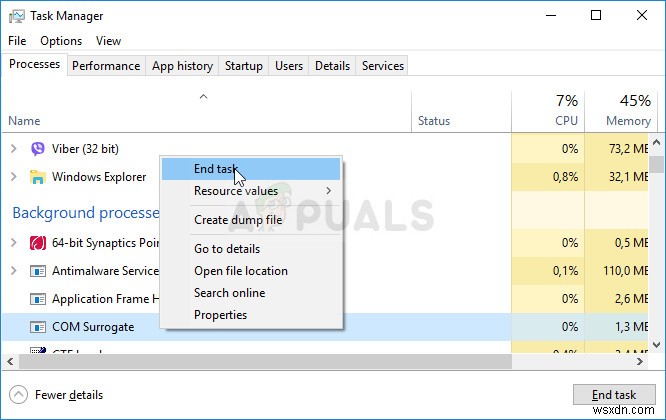Switch to the Performance tab
The width and height of the screenshot is (666, 420).
click(106, 66)
